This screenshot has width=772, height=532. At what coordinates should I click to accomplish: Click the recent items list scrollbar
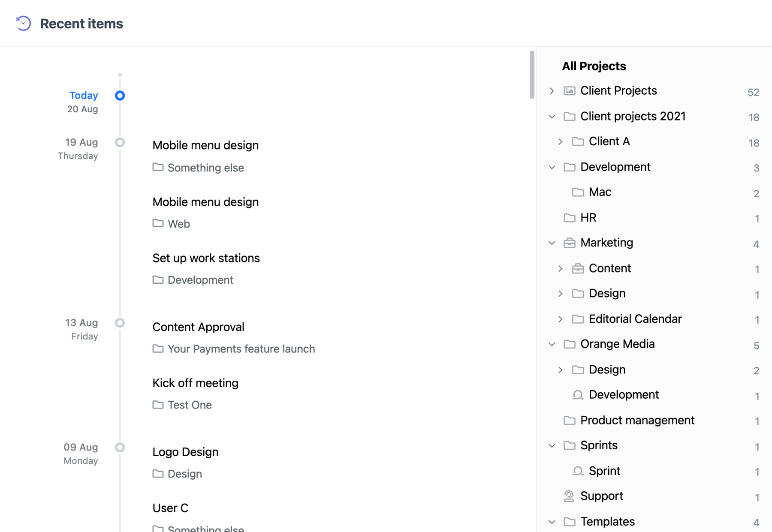(532, 75)
